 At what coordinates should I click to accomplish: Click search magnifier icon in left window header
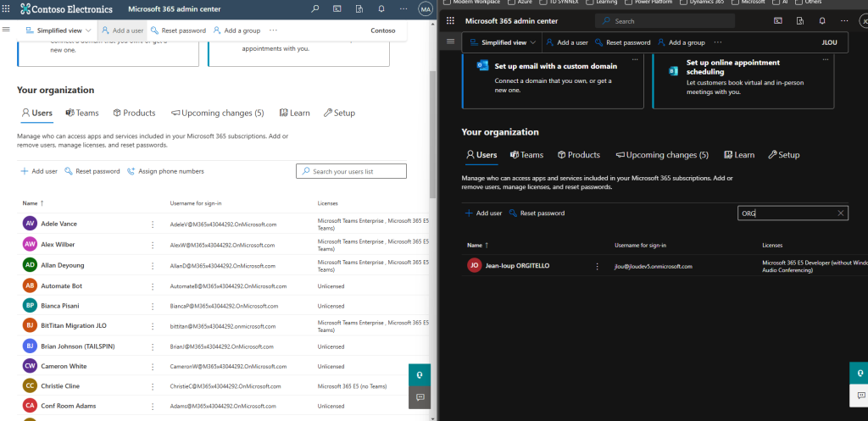tap(315, 8)
